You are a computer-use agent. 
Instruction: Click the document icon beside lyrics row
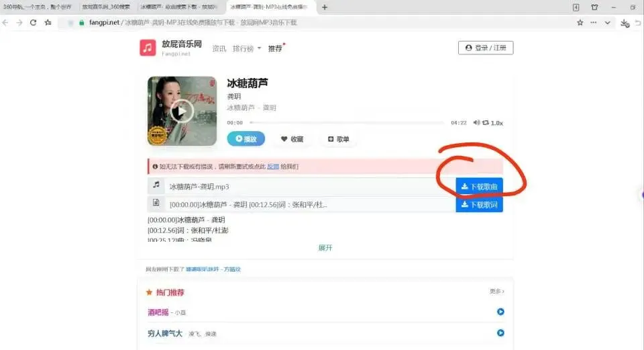tap(156, 203)
